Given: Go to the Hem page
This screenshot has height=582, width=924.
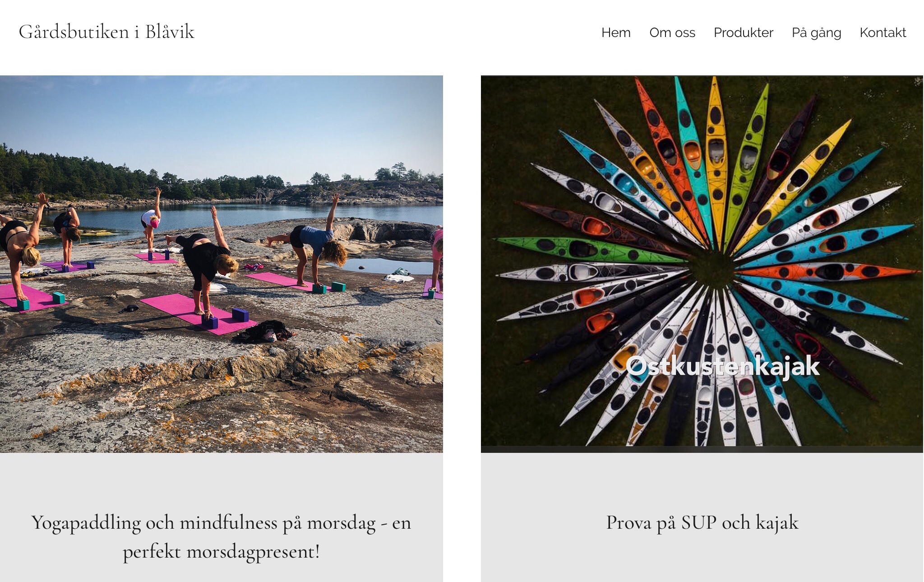Looking at the screenshot, I should (x=616, y=33).
